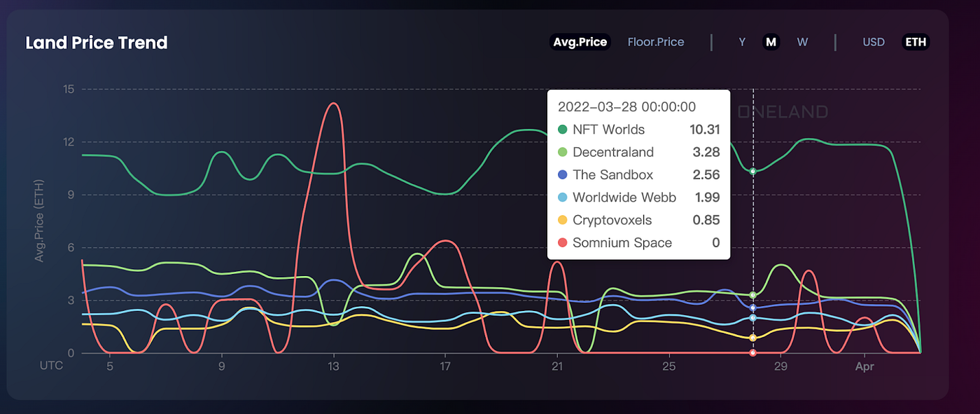Click the UTC label
Image resolution: width=980 pixels, height=414 pixels.
pyautogui.click(x=51, y=366)
